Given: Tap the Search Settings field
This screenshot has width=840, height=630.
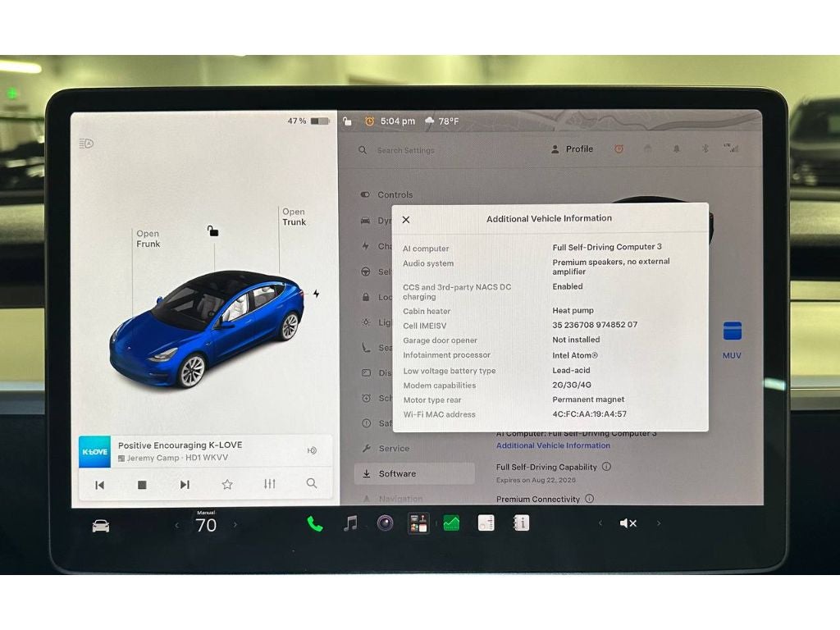Looking at the screenshot, I should tap(405, 151).
